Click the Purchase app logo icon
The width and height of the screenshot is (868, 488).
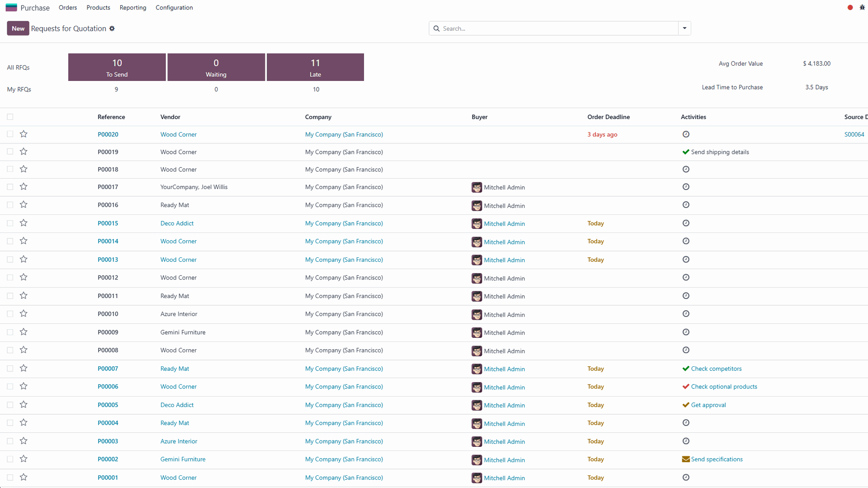(x=11, y=8)
